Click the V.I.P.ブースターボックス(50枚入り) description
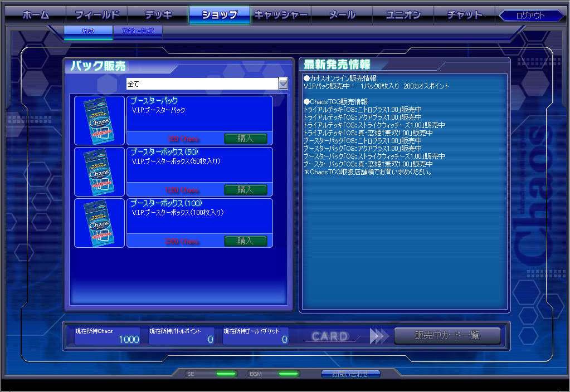 point(176,161)
